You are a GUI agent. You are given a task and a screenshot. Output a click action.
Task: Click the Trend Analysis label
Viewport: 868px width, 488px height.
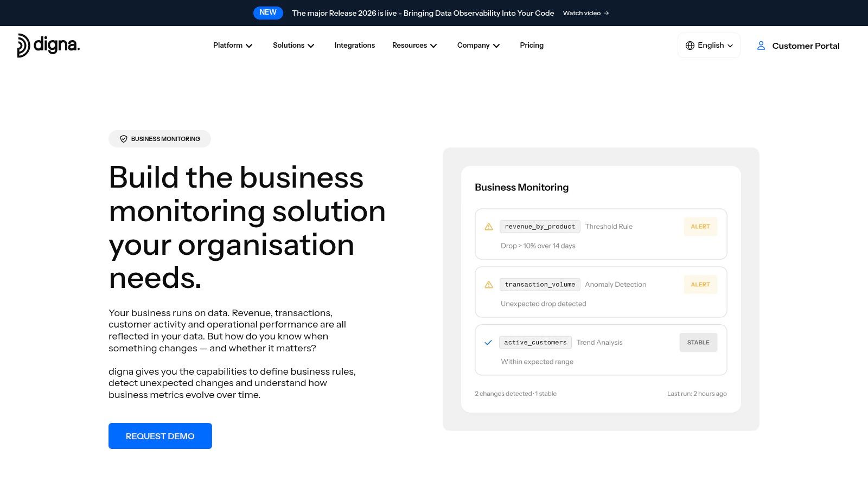[x=599, y=343]
